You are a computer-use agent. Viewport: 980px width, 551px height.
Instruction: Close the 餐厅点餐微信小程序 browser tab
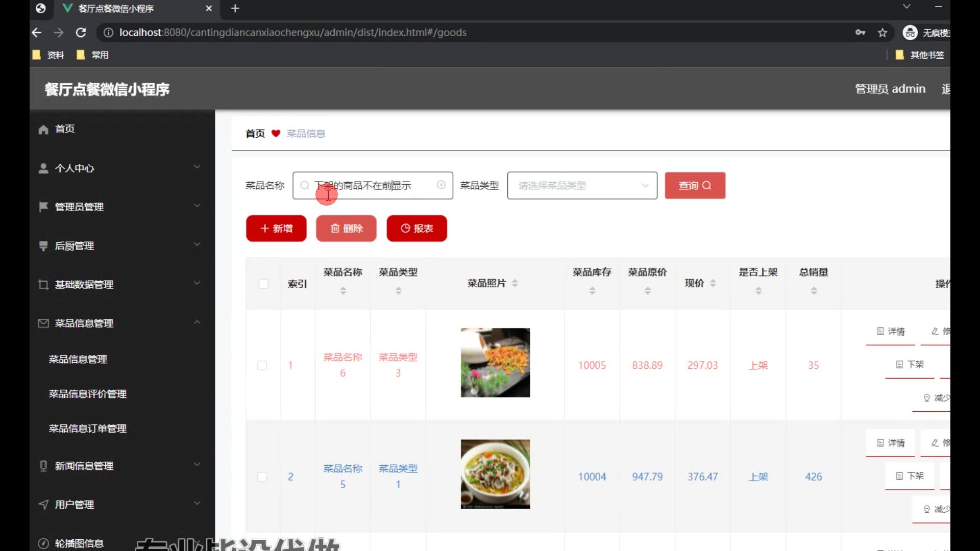209,9
